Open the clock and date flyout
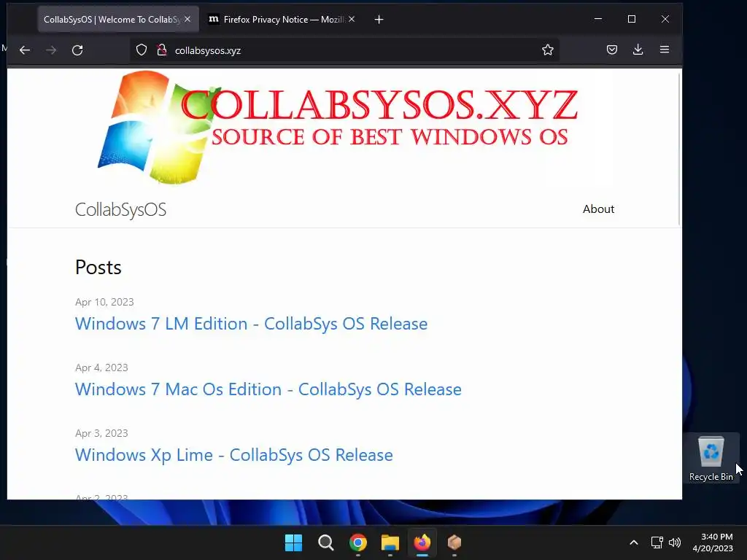Image resolution: width=747 pixels, height=560 pixels. pos(713,542)
